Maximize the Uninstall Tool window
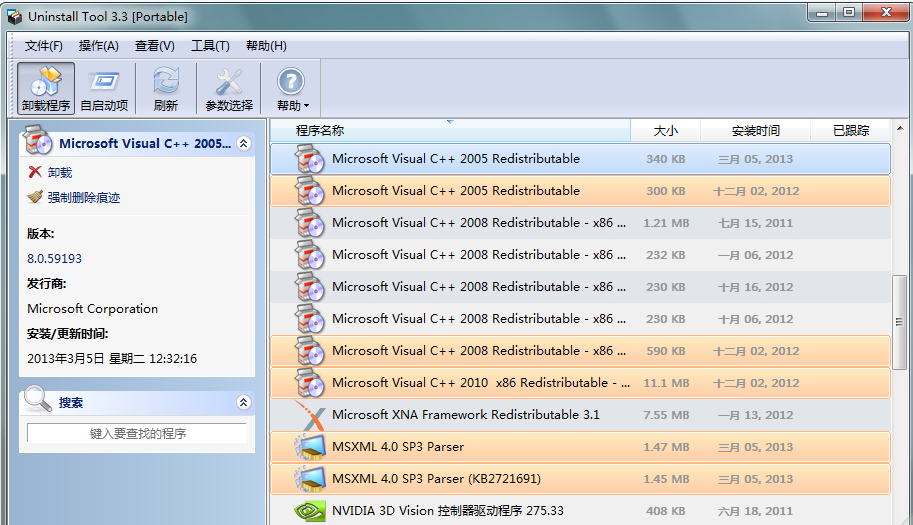This screenshot has width=913, height=525. coord(849,12)
